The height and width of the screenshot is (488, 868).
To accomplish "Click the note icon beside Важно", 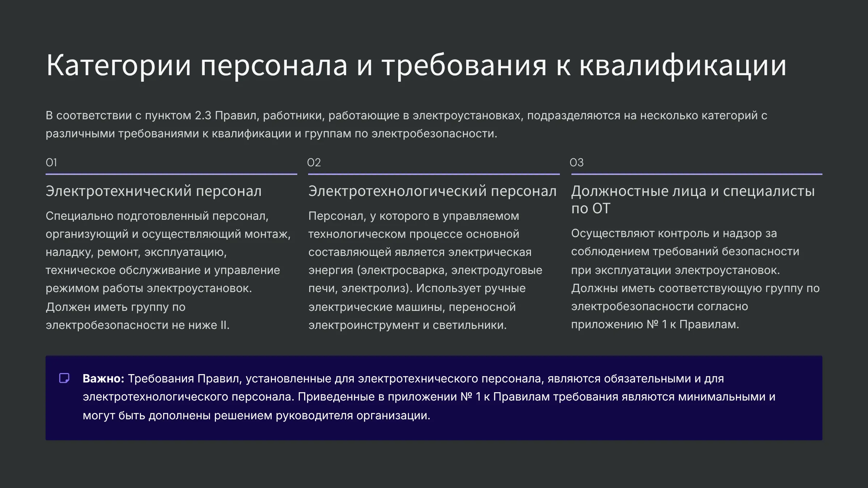I will [64, 378].
